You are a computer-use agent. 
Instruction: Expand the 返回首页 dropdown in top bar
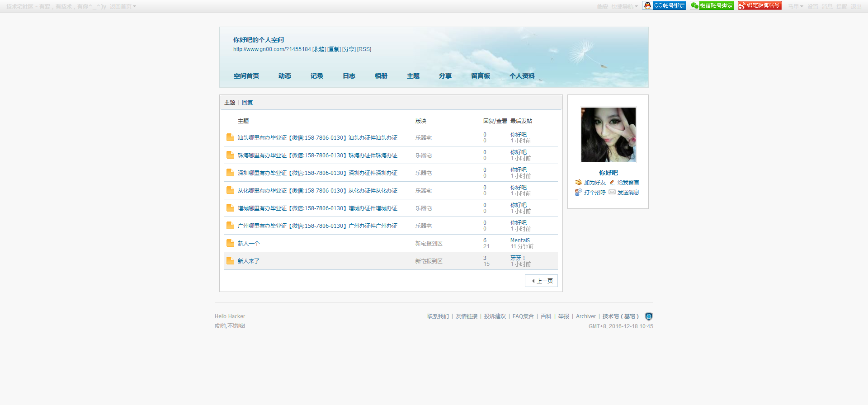123,7
